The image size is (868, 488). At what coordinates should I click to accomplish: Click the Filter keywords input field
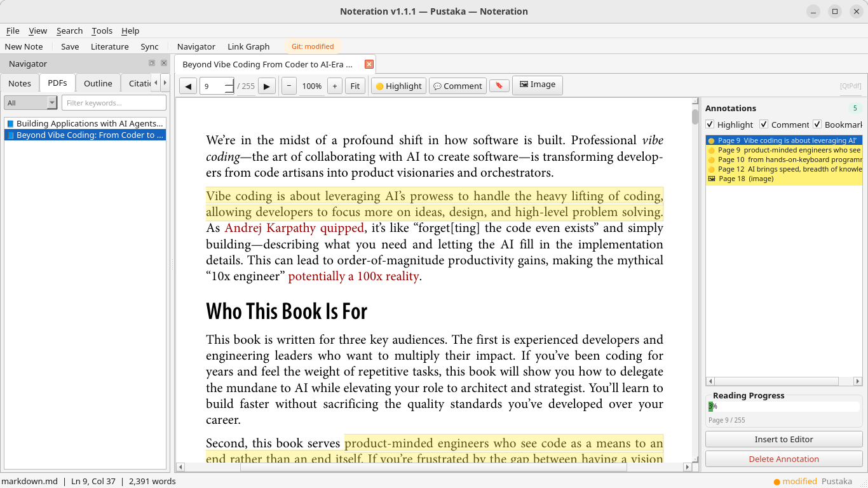click(x=114, y=103)
